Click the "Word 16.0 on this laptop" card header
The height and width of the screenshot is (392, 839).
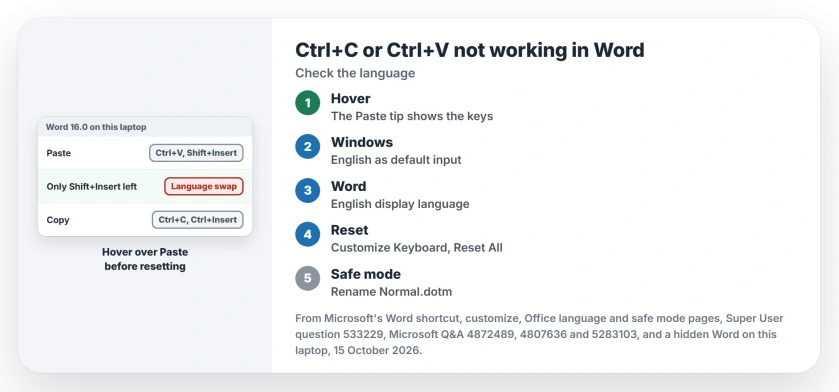(x=145, y=127)
